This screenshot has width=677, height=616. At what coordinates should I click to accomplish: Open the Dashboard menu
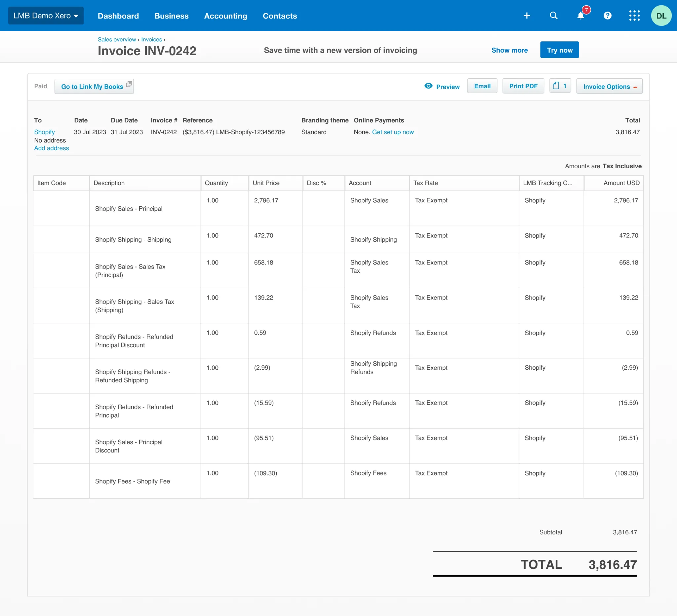(118, 16)
